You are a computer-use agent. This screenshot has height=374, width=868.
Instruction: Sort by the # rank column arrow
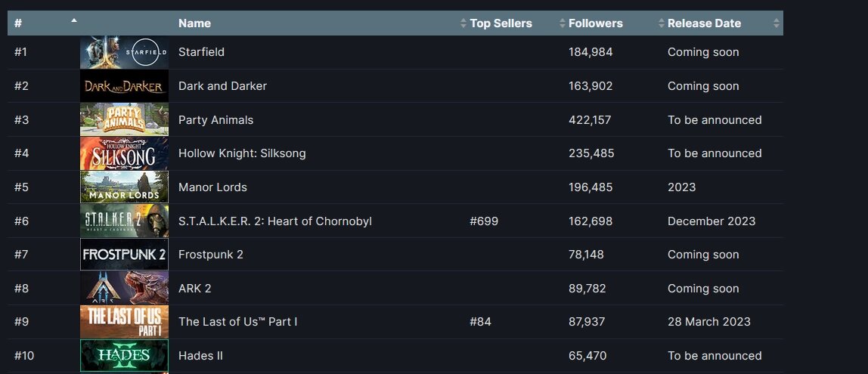(x=73, y=20)
